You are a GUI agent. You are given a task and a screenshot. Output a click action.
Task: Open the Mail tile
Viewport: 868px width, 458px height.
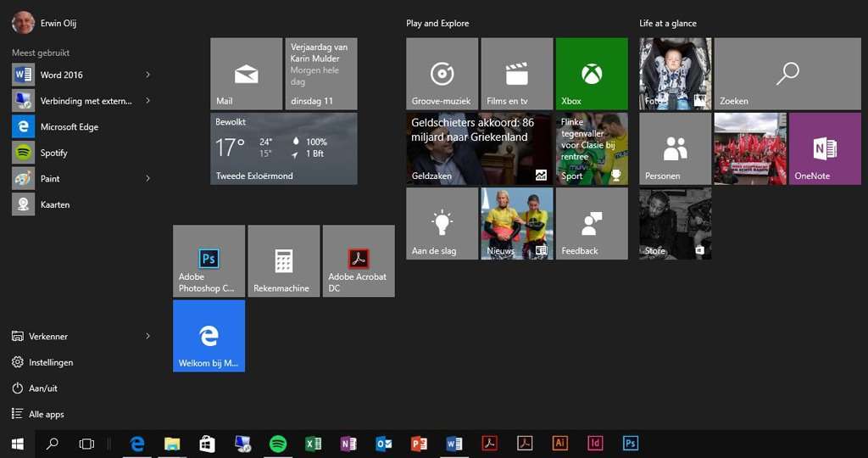(x=247, y=74)
